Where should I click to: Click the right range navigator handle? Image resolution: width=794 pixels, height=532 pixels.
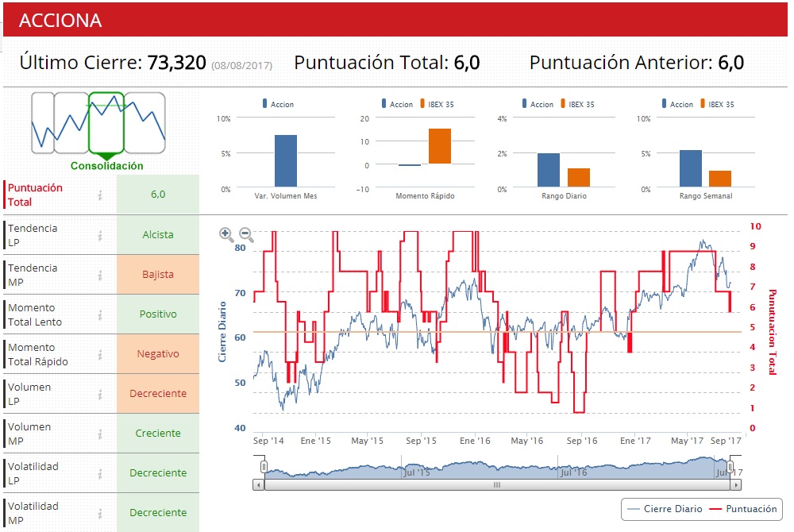click(x=730, y=466)
